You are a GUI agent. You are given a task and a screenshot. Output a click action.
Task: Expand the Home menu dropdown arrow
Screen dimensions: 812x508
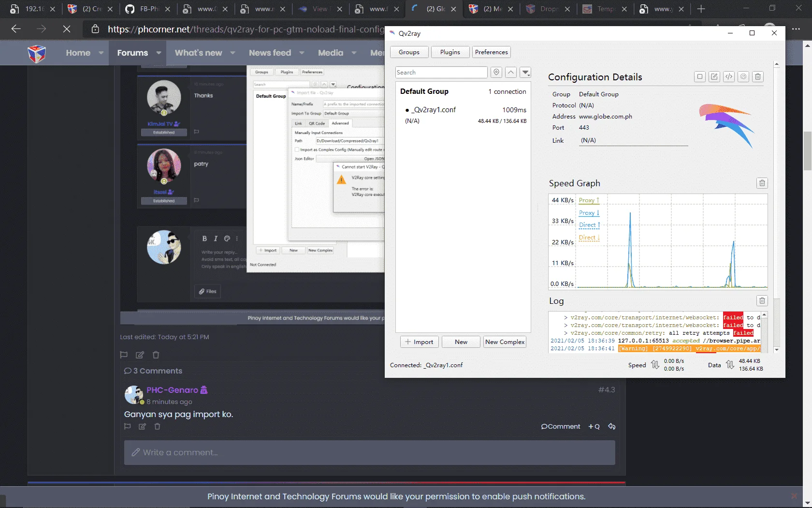point(101,53)
